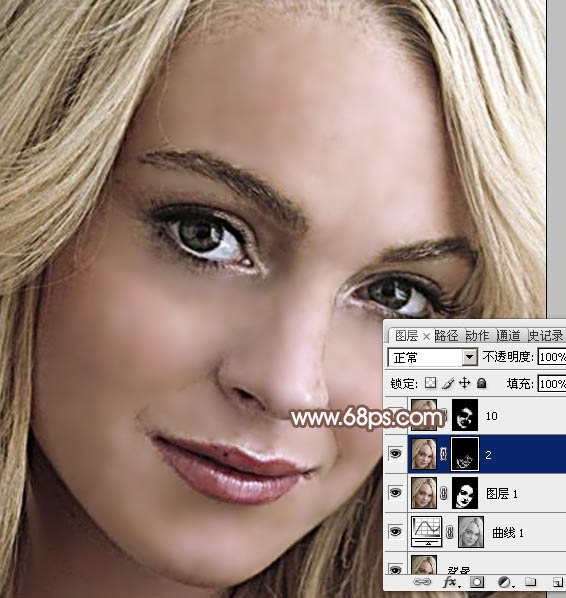Switch to the 通道 tab

point(508,336)
